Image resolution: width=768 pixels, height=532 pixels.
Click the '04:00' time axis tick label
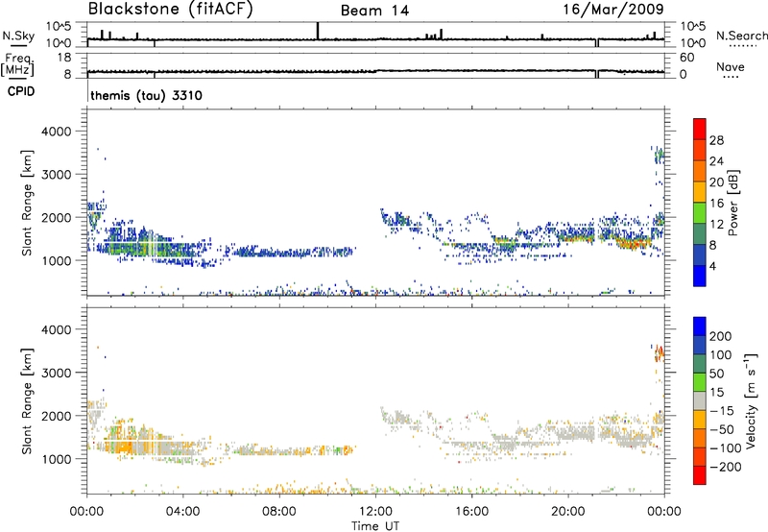pos(182,512)
